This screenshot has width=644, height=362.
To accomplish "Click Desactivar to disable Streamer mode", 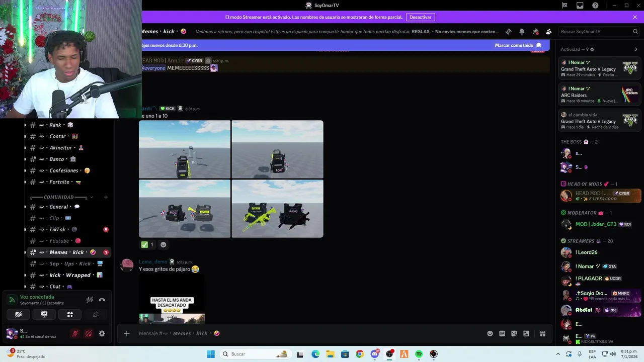I will pos(420,17).
